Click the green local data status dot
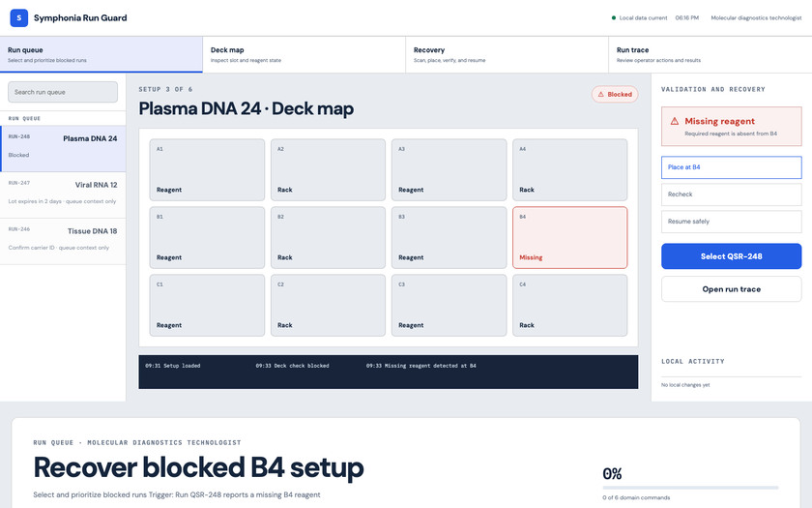 click(x=614, y=17)
